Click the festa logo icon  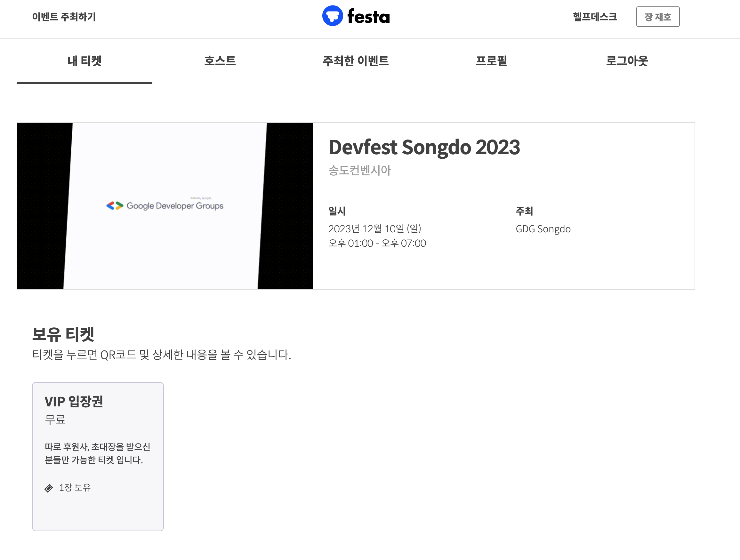(x=332, y=16)
